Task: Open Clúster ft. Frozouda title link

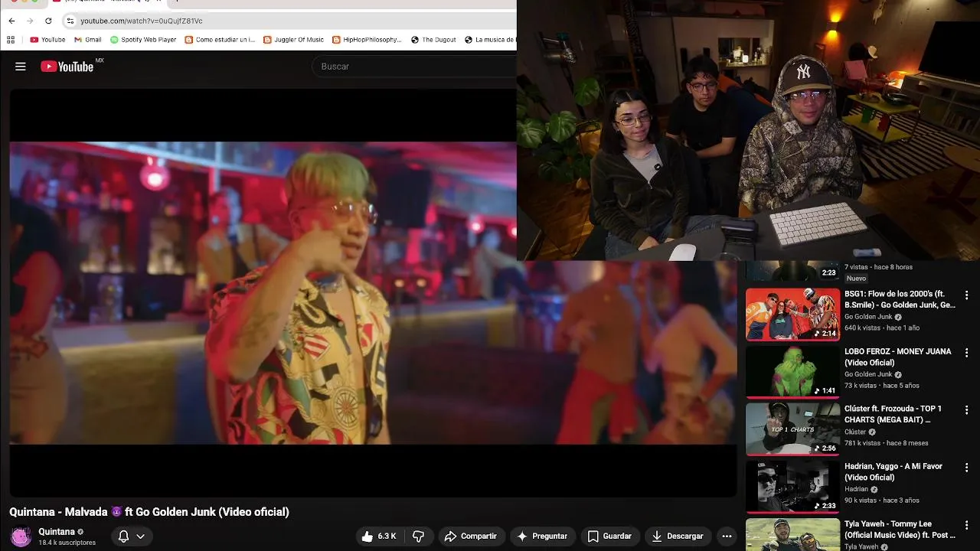Action: [x=893, y=414]
